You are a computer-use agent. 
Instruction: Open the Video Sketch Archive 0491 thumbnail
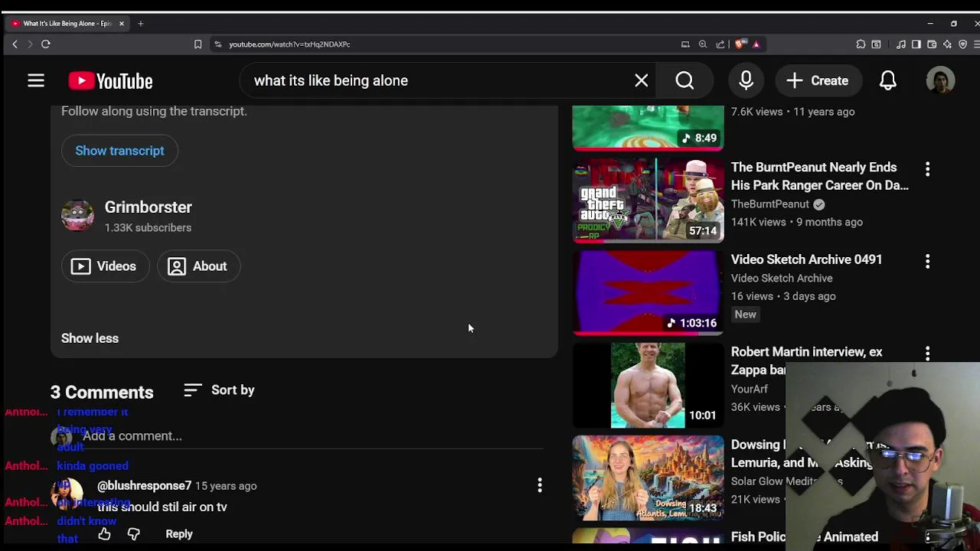(648, 293)
